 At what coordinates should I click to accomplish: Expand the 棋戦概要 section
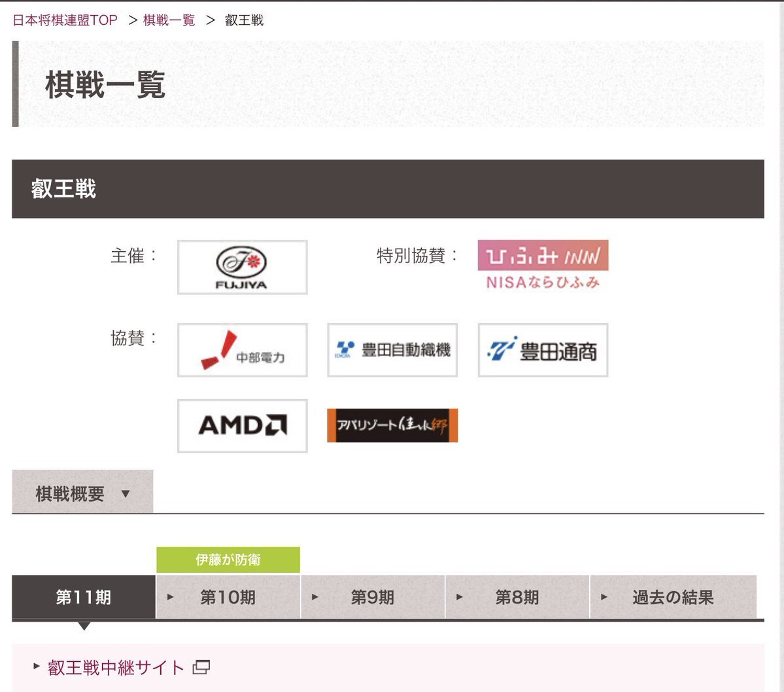click(82, 492)
